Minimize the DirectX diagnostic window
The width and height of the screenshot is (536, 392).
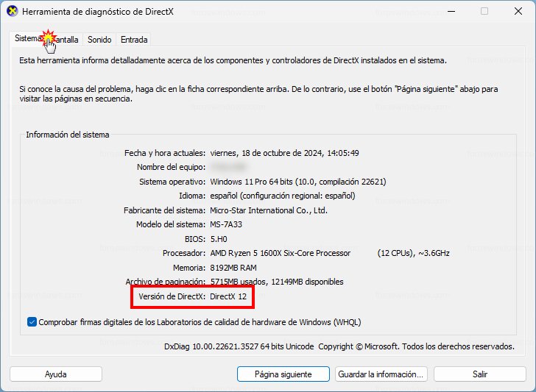pyautogui.click(x=451, y=11)
